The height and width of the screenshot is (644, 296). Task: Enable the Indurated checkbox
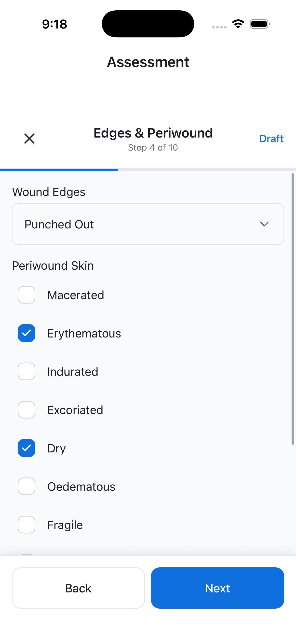(27, 372)
